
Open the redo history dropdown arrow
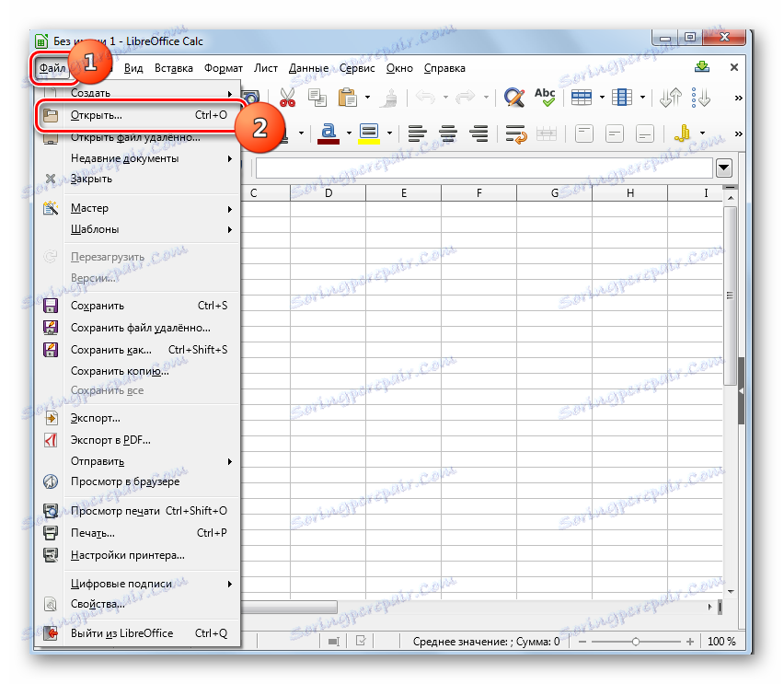486,98
